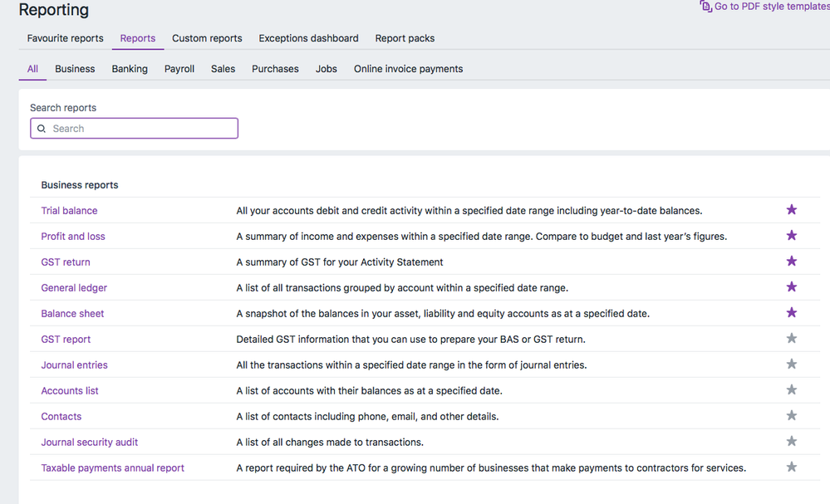Switch to the Favourite reports tab
The image size is (830, 504).
click(65, 38)
